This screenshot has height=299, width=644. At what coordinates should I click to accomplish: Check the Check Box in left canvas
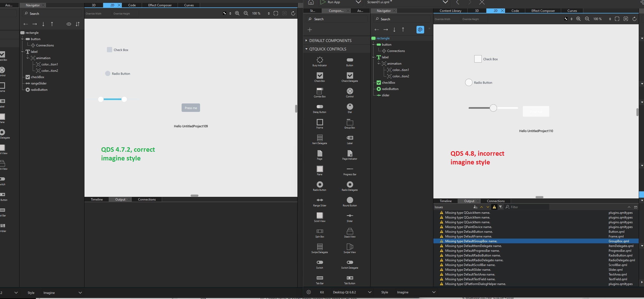(x=110, y=50)
